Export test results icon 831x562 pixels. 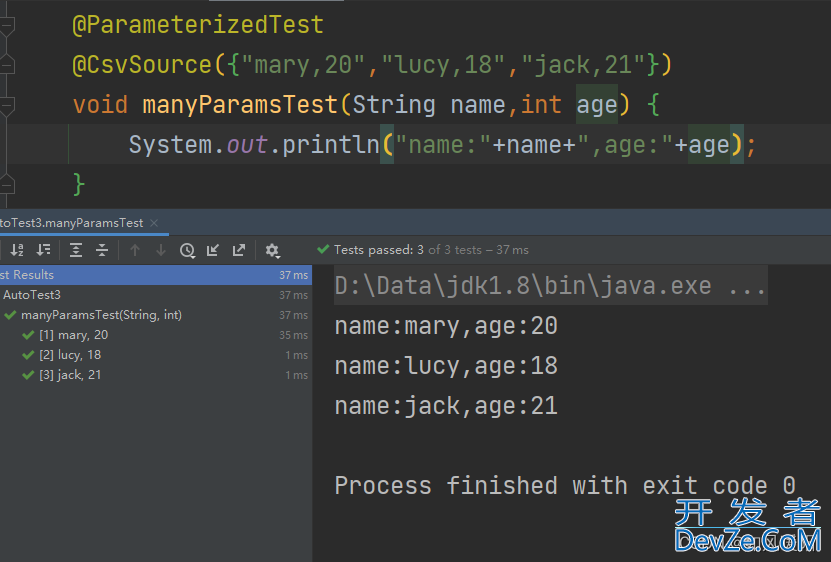239,250
